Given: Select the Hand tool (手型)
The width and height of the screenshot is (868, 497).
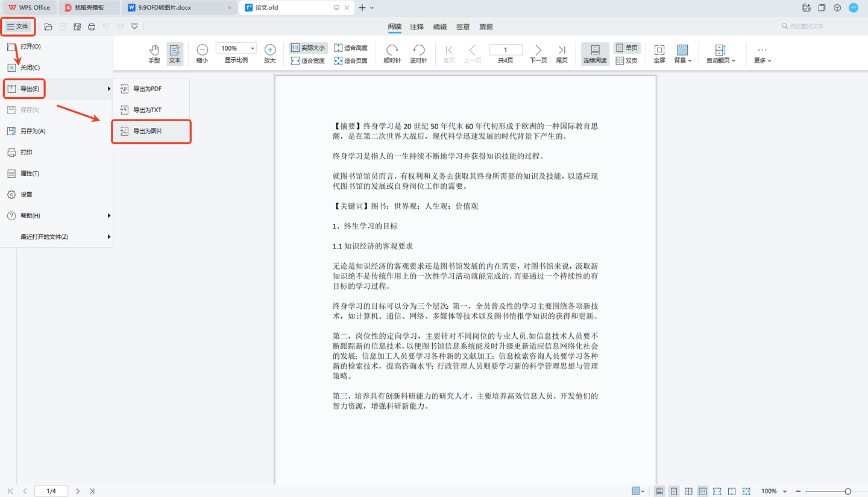Looking at the screenshot, I should (x=154, y=53).
